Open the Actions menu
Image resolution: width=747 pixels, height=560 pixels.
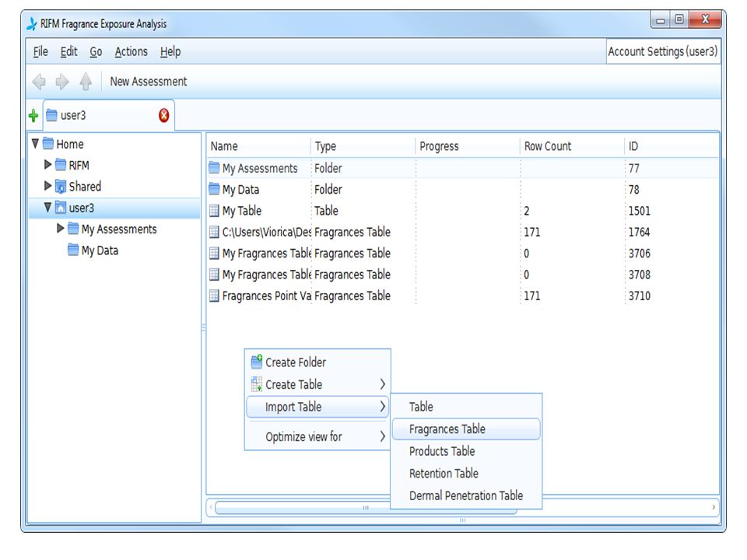click(131, 51)
